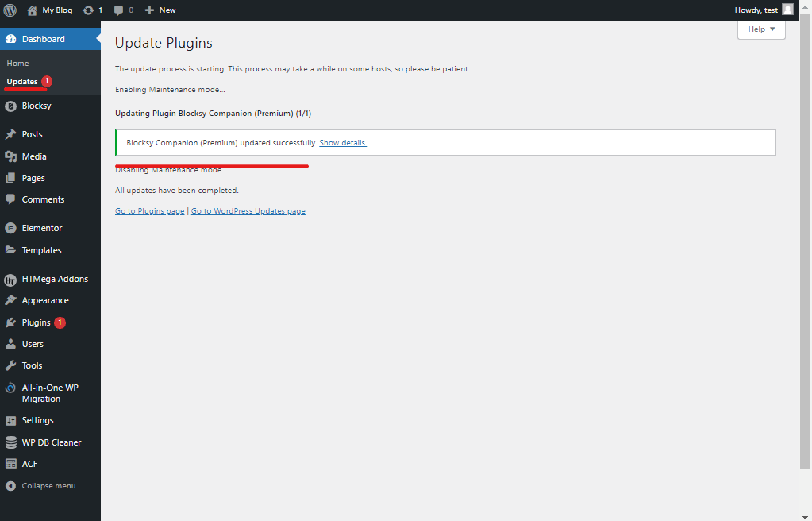Open the Blocksy menu icon
The image size is (812, 521).
(x=10, y=106)
